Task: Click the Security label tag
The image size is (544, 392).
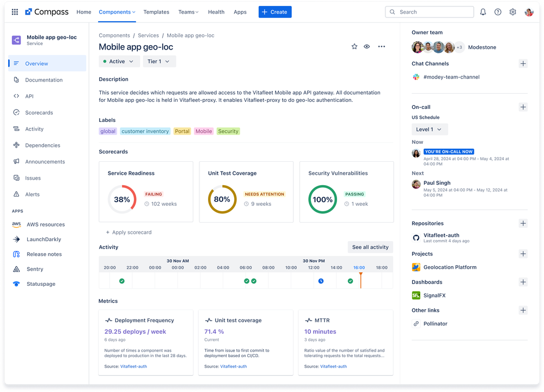Action: click(228, 131)
